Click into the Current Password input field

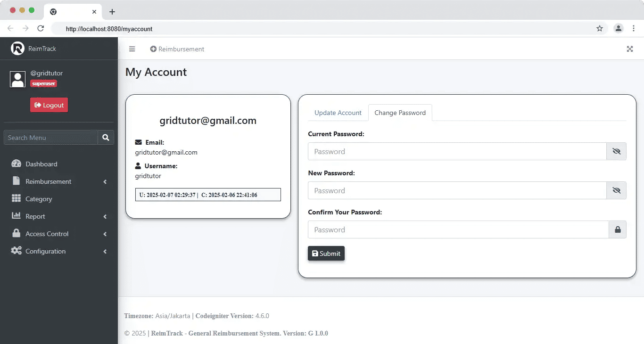click(457, 151)
